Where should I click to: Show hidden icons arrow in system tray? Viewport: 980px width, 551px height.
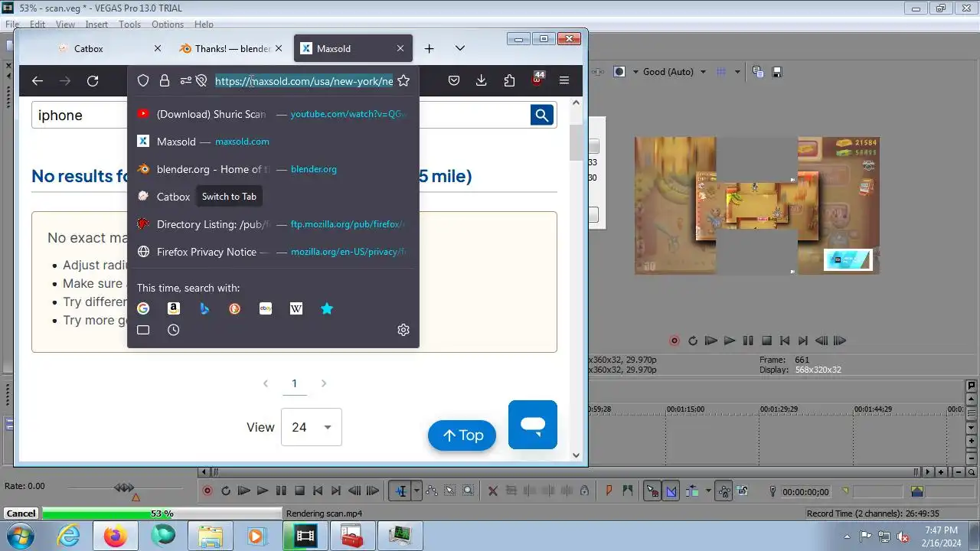pos(847,536)
